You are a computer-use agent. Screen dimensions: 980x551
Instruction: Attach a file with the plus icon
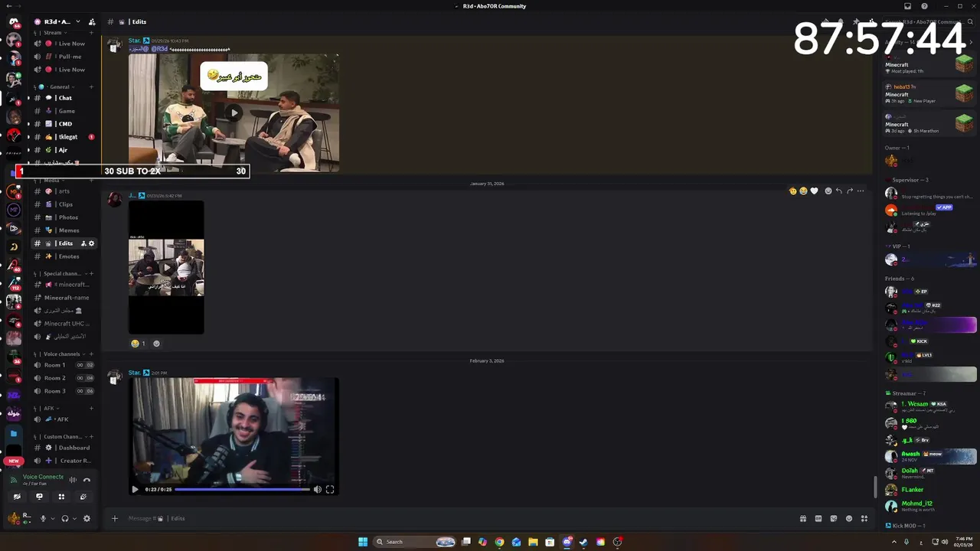pyautogui.click(x=115, y=518)
